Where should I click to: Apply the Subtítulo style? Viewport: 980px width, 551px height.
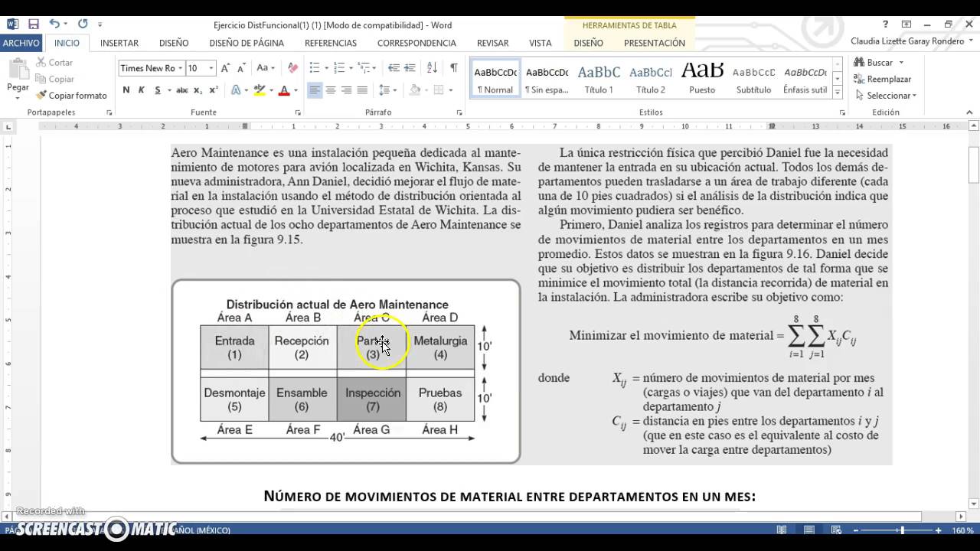click(x=753, y=79)
